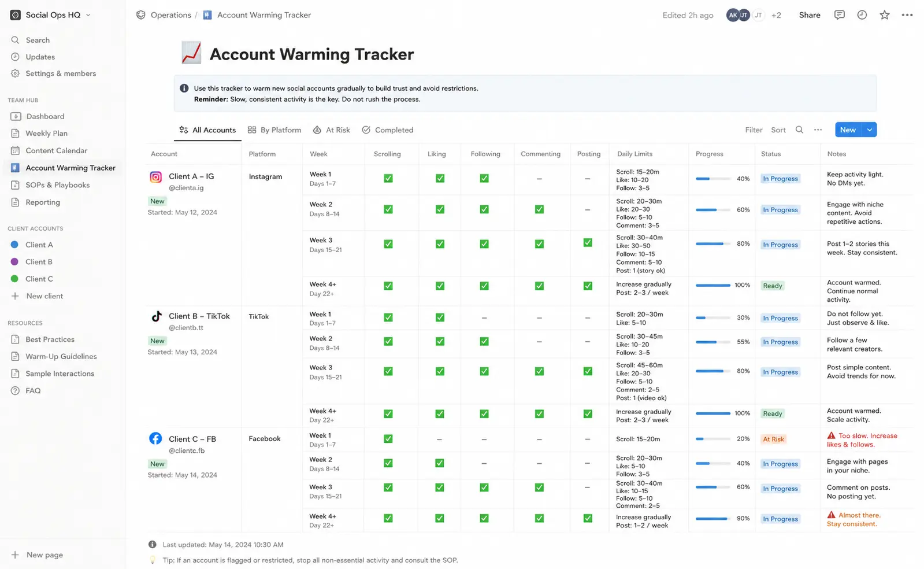Open the dropdown arrow beside New button
Viewport: 924px width, 569px height.
(x=869, y=130)
